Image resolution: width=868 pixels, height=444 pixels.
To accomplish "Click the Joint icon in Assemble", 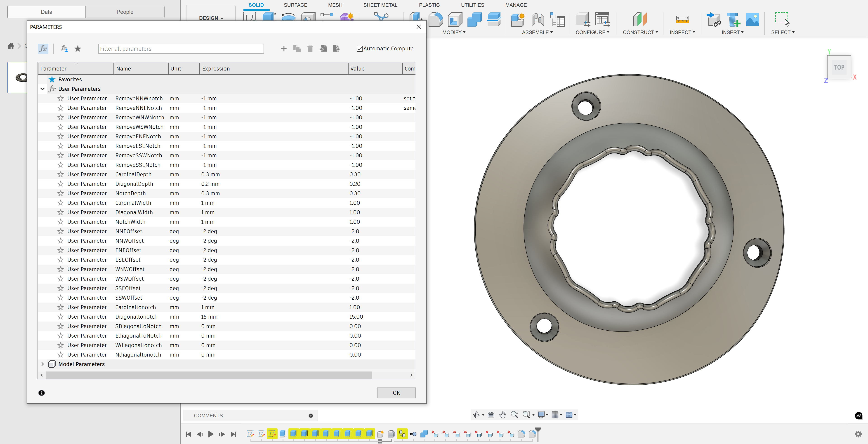I will tap(538, 19).
